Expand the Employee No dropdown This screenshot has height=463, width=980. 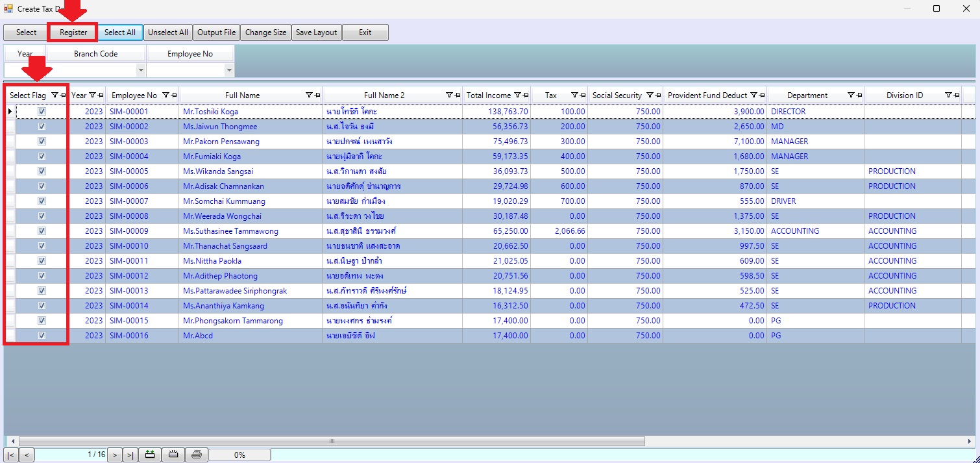pos(228,69)
